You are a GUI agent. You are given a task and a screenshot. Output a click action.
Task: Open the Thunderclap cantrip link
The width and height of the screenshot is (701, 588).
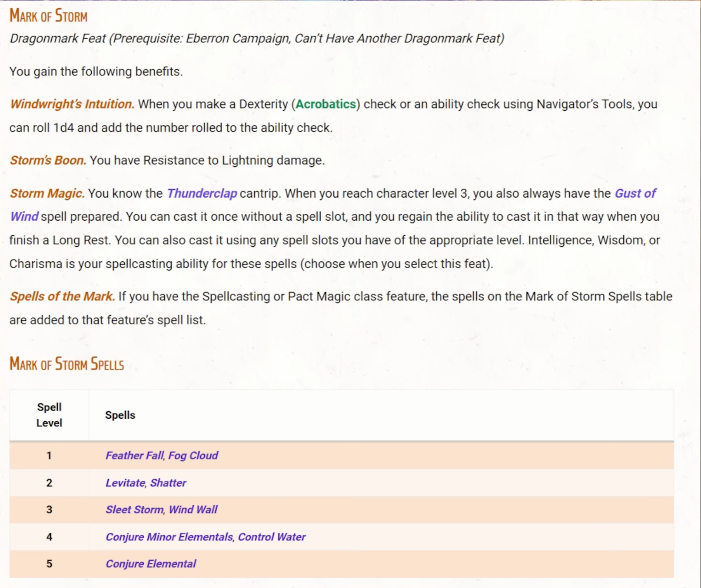(202, 193)
